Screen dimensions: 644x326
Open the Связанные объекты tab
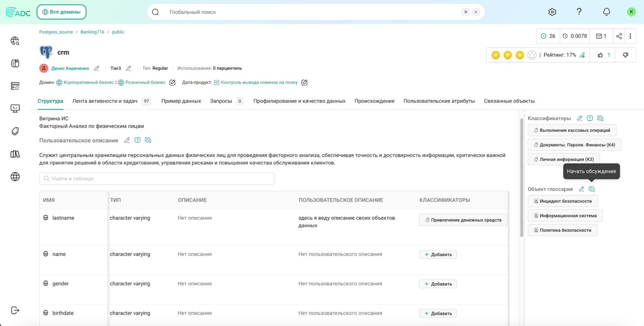[509, 101]
